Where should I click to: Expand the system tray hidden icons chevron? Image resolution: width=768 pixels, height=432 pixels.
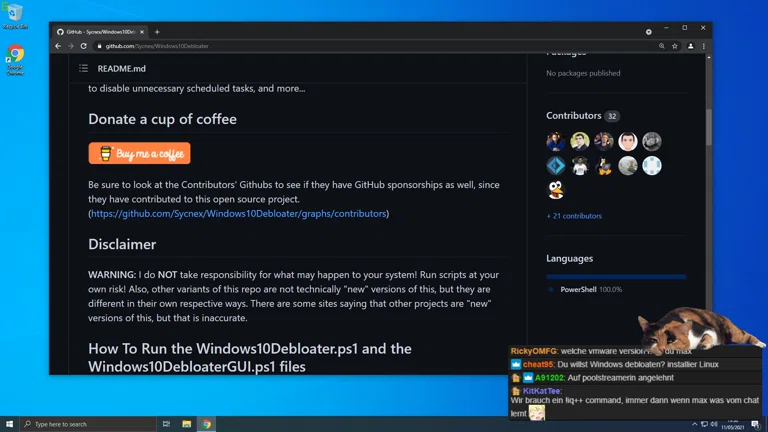(x=695, y=424)
